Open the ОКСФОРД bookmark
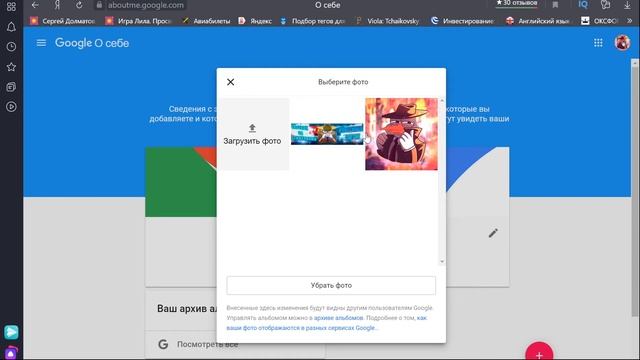The height and width of the screenshot is (360, 640). point(600,21)
